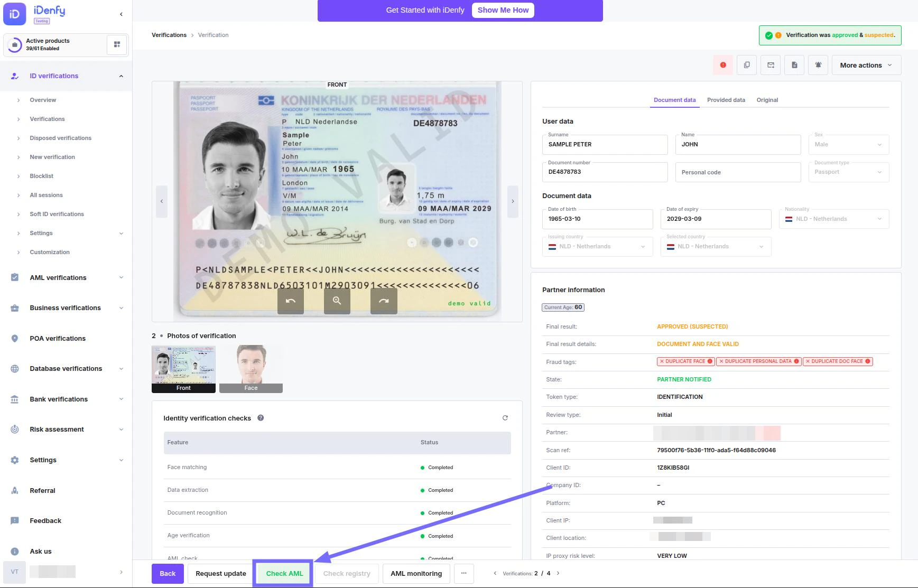This screenshot has height=588, width=918.
Task: Click the Surname input field
Action: (605, 144)
